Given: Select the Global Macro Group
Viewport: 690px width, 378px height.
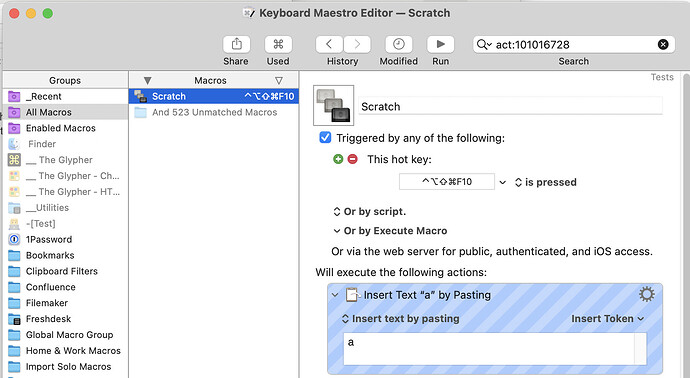Looking at the screenshot, I should 65,335.
